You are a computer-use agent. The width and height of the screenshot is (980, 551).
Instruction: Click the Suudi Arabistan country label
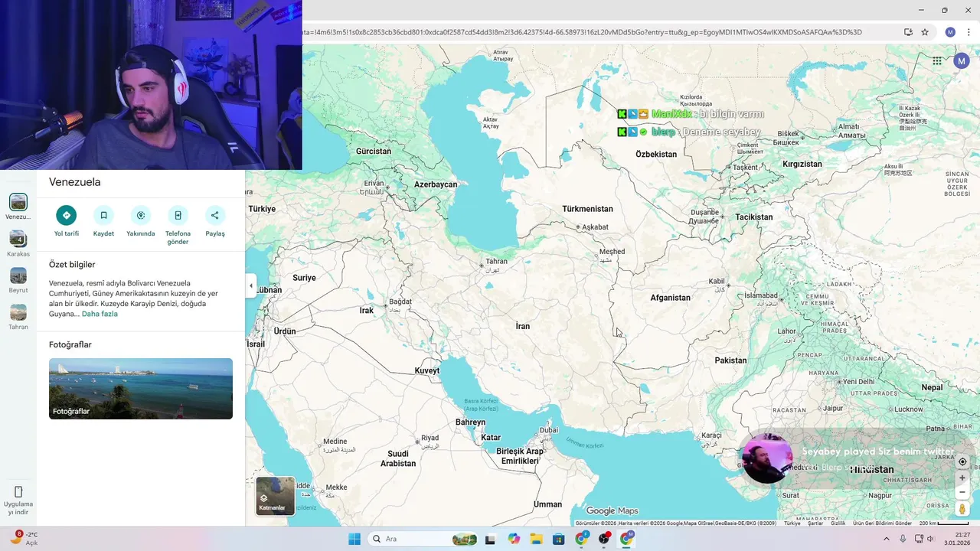[398, 458]
